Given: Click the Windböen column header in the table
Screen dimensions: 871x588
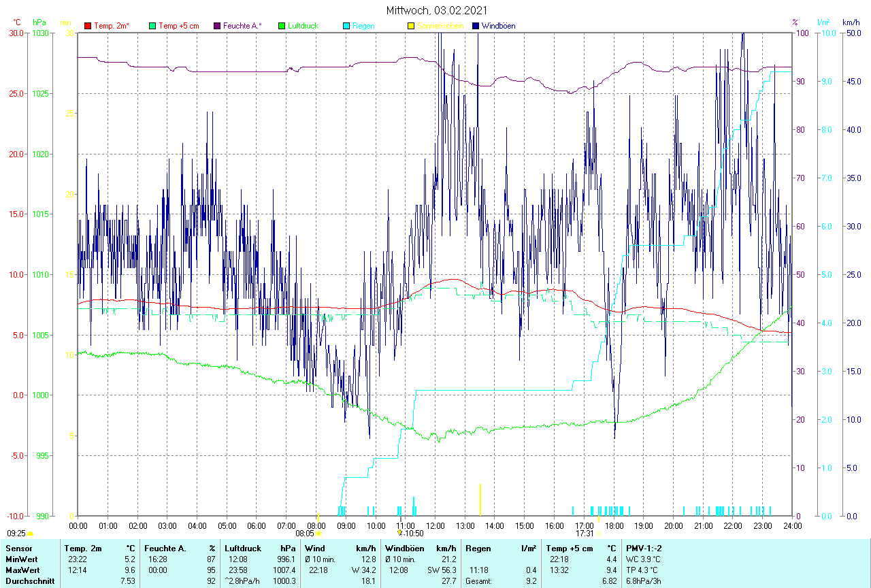Looking at the screenshot, I should tap(404, 548).
